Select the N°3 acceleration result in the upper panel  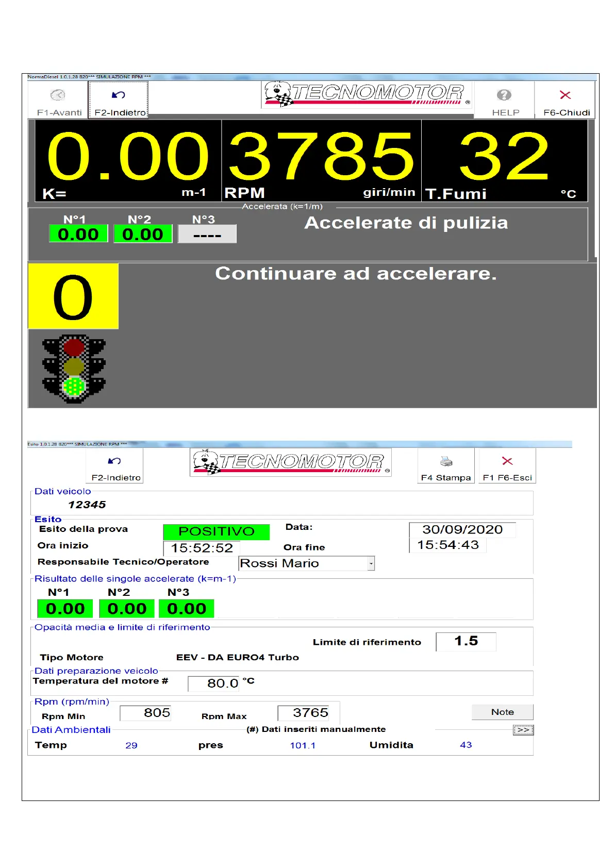pos(207,235)
